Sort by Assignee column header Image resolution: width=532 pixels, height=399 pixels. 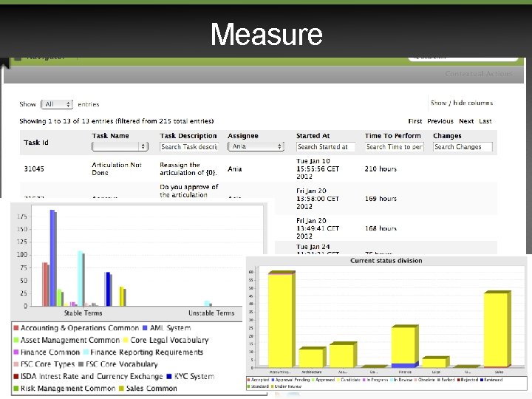tap(243, 136)
